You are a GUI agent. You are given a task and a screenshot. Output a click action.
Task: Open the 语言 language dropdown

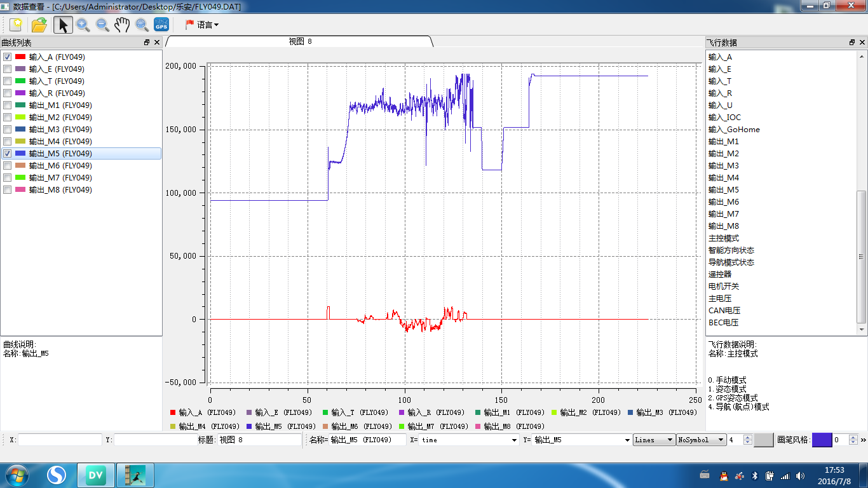202,25
